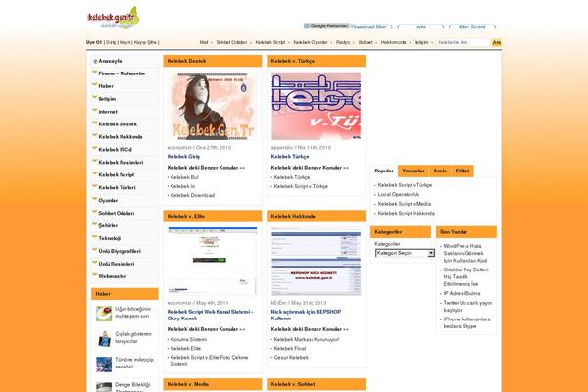The image size is (588, 392).
Task: Open Kelebek Destek sidebar category
Action: click(x=118, y=124)
